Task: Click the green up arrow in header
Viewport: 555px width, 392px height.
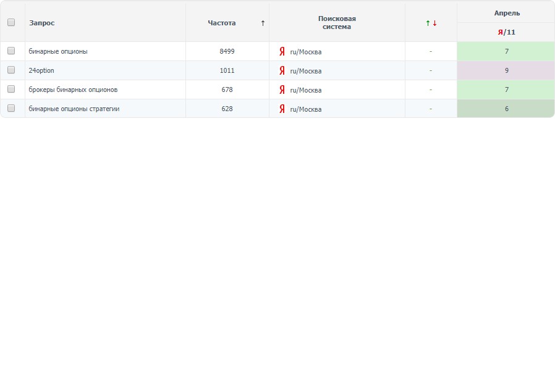Action: [x=428, y=23]
